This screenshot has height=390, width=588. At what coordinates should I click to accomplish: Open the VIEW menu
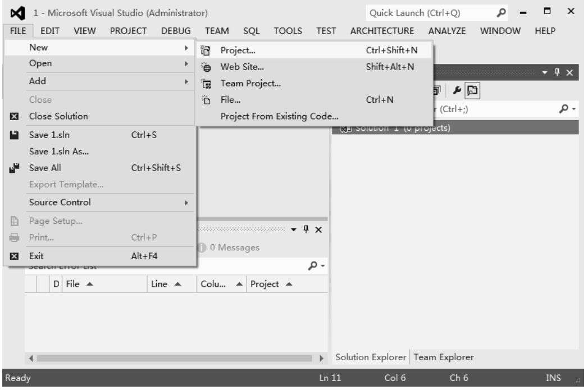(x=85, y=31)
